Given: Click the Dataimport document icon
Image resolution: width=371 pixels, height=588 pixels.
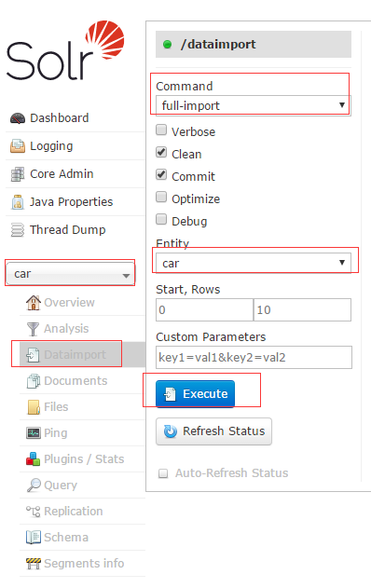Looking at the screenshot, I should tap(33, 355).
